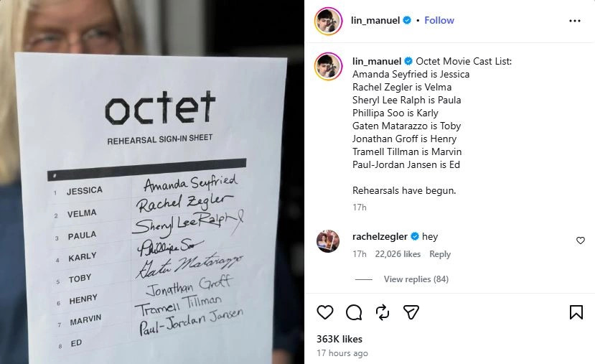Repost using the circular arrows icon
595x364 pixels.
click(x=383, y=312)
